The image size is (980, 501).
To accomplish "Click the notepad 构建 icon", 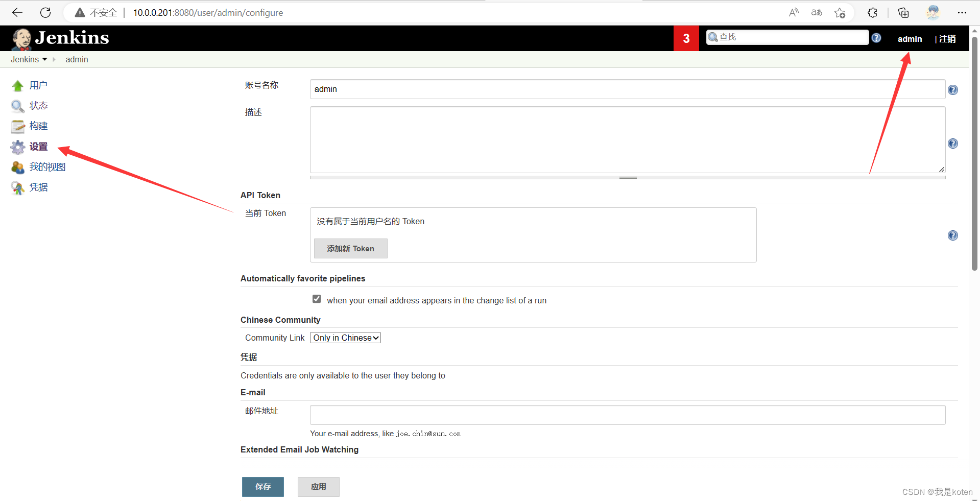I will [x=18, y=126].
